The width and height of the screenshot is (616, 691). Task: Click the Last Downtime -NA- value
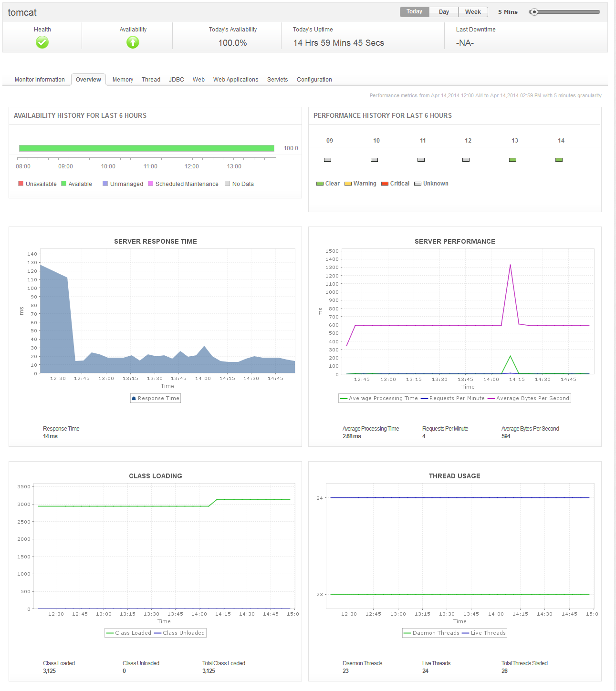(465, 43)
